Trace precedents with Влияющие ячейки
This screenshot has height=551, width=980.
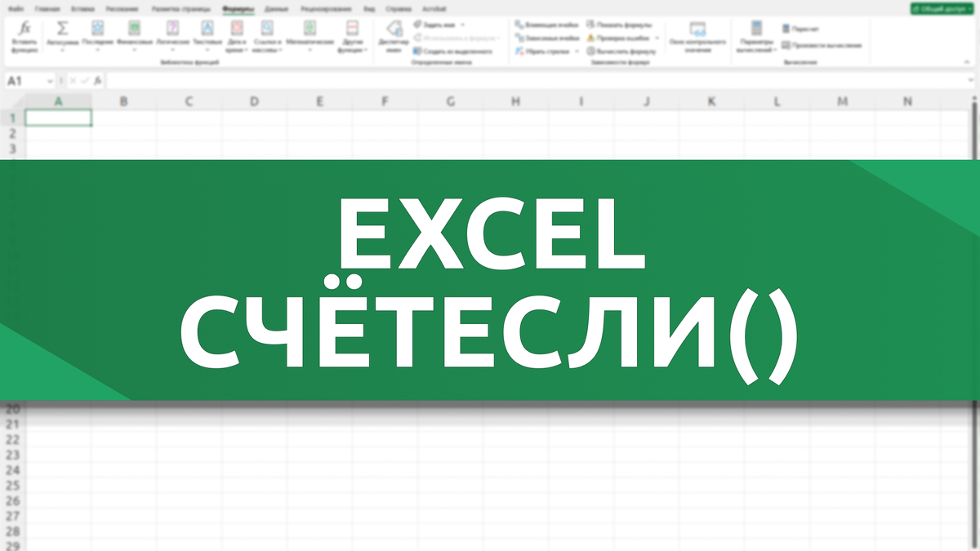click(x=547, y=24)
